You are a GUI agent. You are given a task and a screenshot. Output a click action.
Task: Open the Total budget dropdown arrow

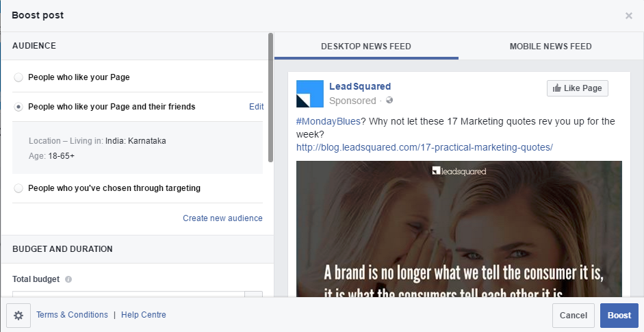pos(253,294)
